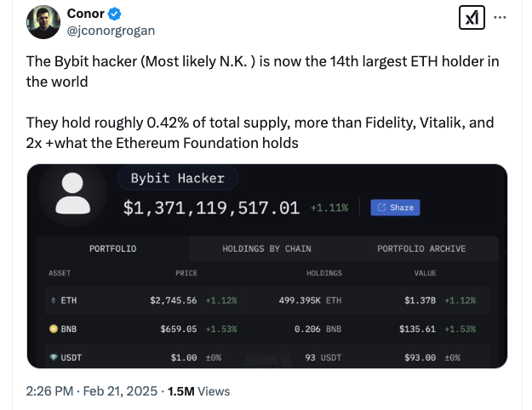Open the embedded portfolio screenshot image

[267, 266]
